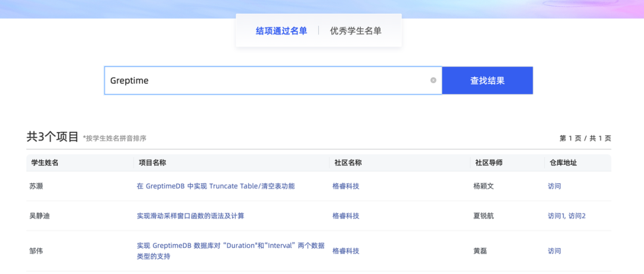Open the 实现滑动采样窗口函数的语法及计算 project link
Viewport: 644px width, 274px height.
click(191, 215)
